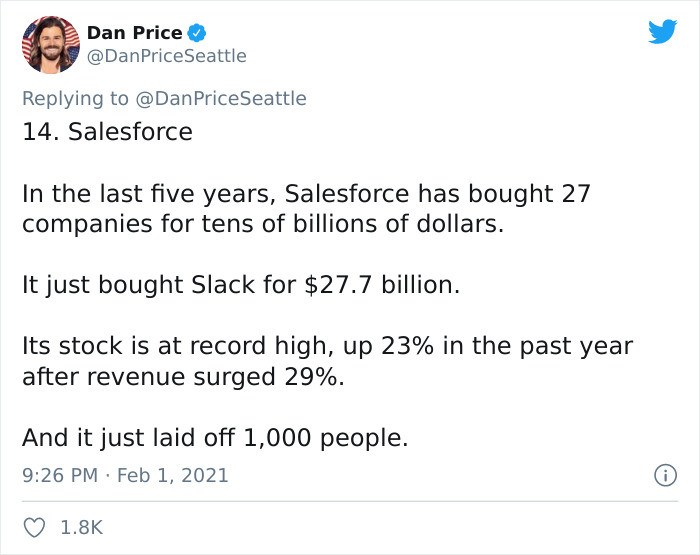Viewport: 700px width, 555px height.
Task: Click the line about Slack for $27.7 billion
Action: pyautogui.click(x=241, y=285)
